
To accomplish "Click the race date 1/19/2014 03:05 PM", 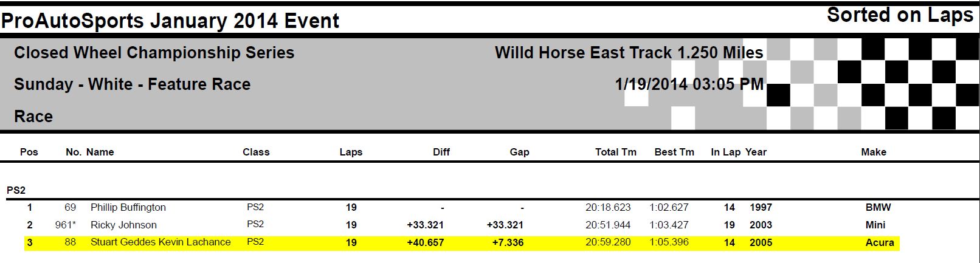I will click(689, 84).
